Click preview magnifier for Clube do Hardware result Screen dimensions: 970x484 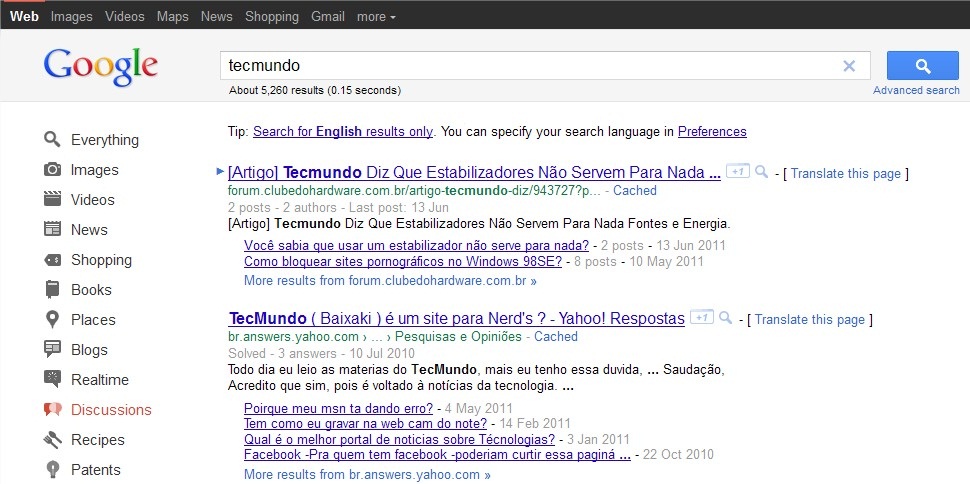tap(762, 171)
